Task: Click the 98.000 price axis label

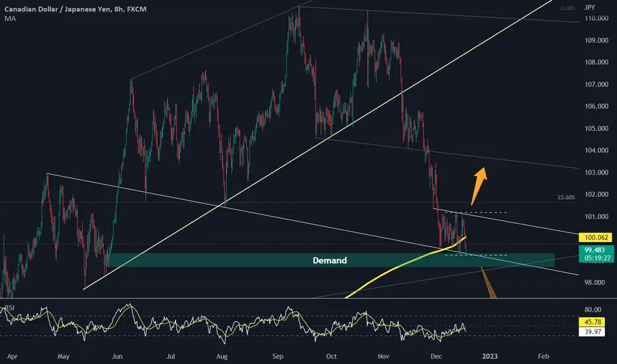Action: pyautogui.click(x=594, y=282)
